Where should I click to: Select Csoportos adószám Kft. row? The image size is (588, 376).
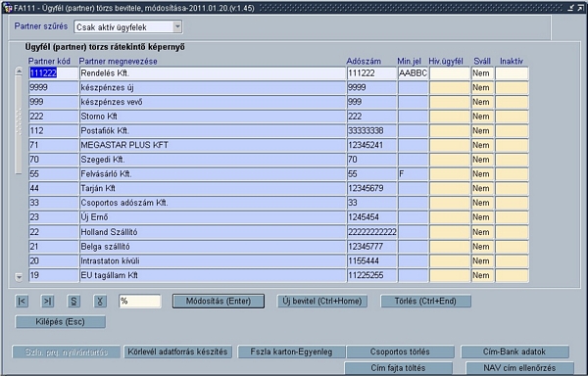point(213,203)
